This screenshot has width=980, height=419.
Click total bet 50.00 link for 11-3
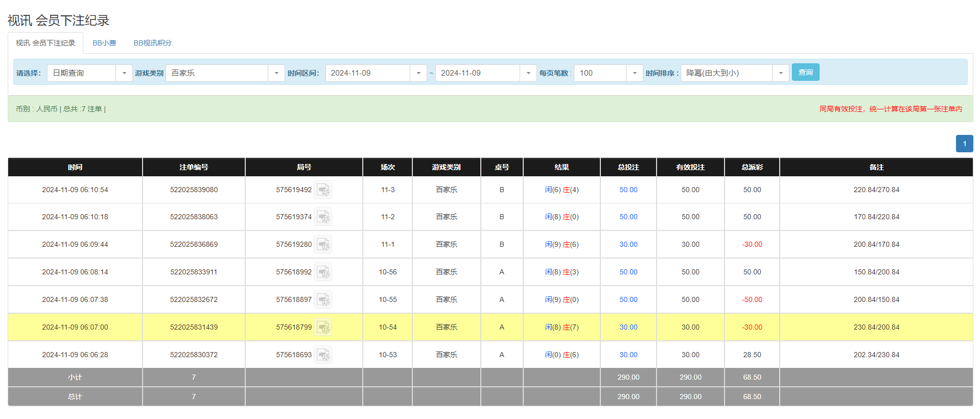628,190
